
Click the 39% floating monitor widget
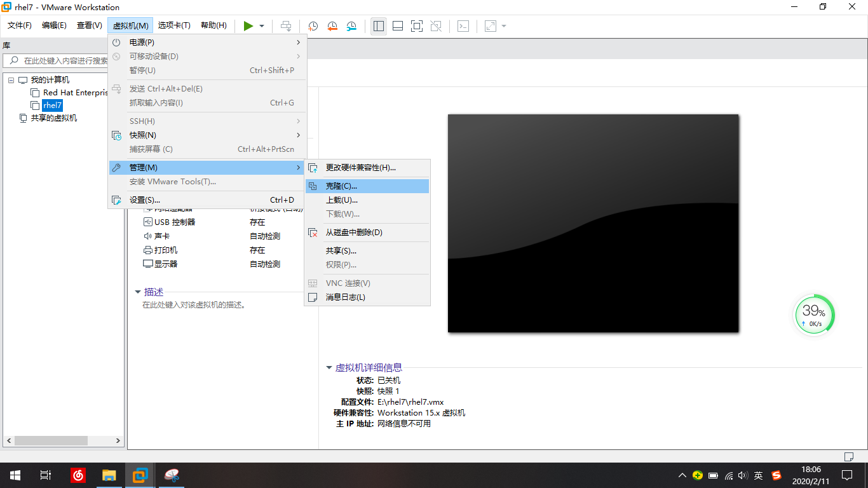click(814, 315)
